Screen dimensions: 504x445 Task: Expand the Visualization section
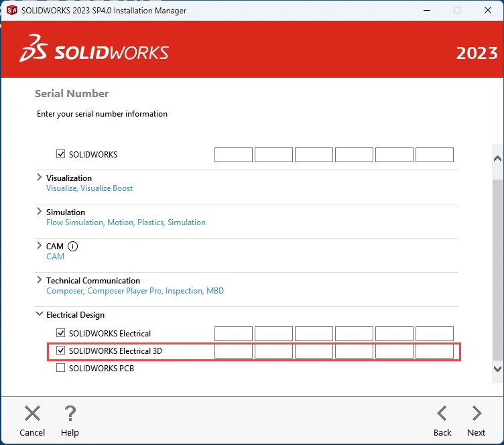point(40,177)
